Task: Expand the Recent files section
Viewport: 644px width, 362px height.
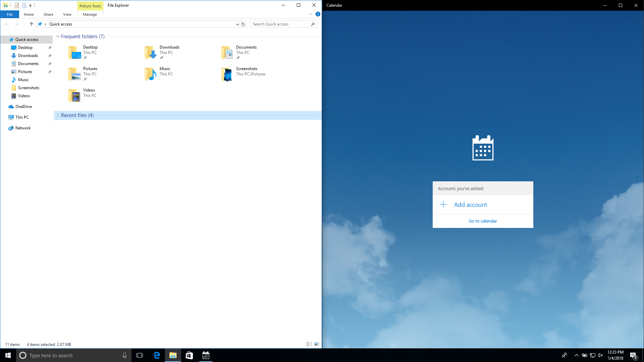Action: (58, 115)
